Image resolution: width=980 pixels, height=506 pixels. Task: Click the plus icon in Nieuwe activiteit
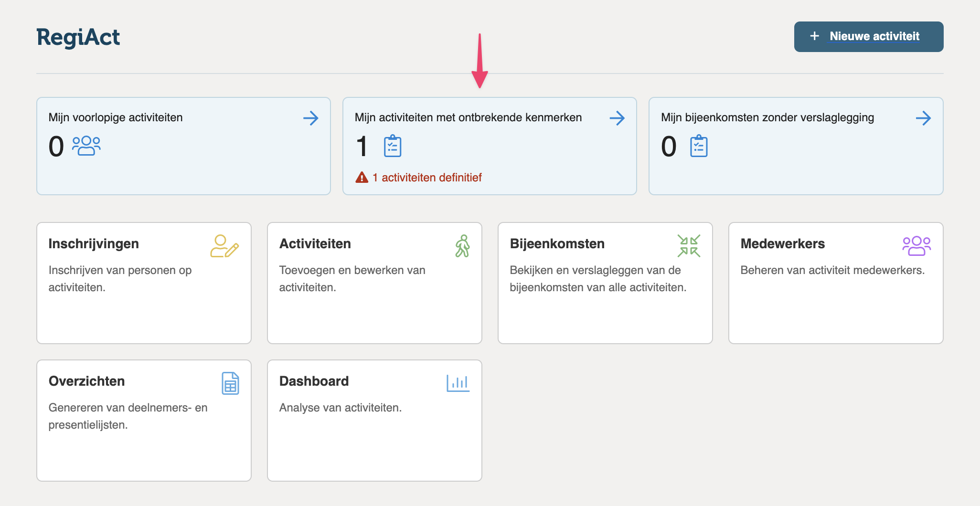point(815,36)
